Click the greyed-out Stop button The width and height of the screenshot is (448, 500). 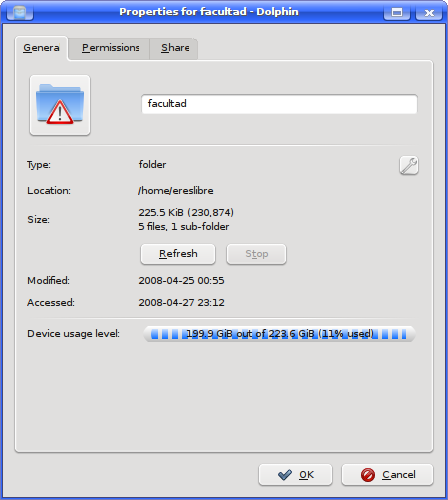(256, 254)
